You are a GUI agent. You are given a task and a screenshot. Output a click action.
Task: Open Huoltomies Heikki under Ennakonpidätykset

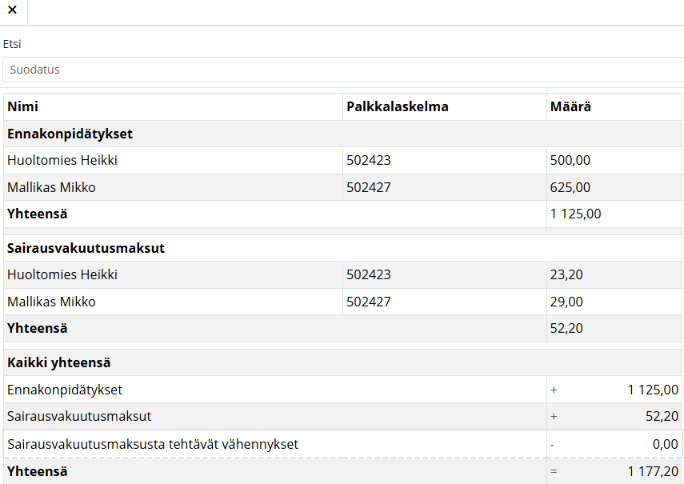point(62,160)
